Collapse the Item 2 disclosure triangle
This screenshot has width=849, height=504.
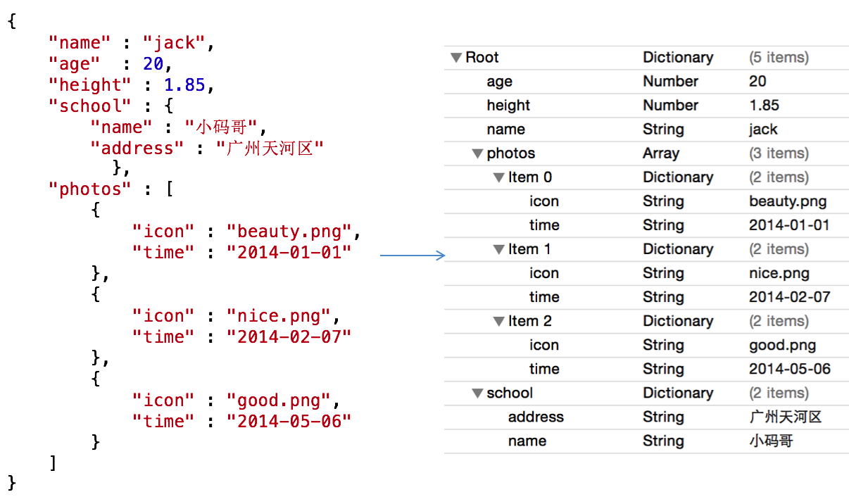[x=499, y=321]
